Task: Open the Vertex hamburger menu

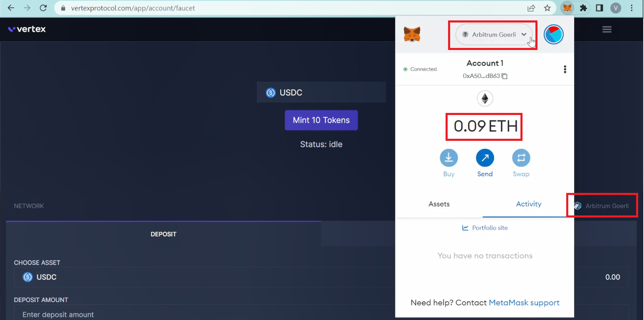Action: coord(607,29)
